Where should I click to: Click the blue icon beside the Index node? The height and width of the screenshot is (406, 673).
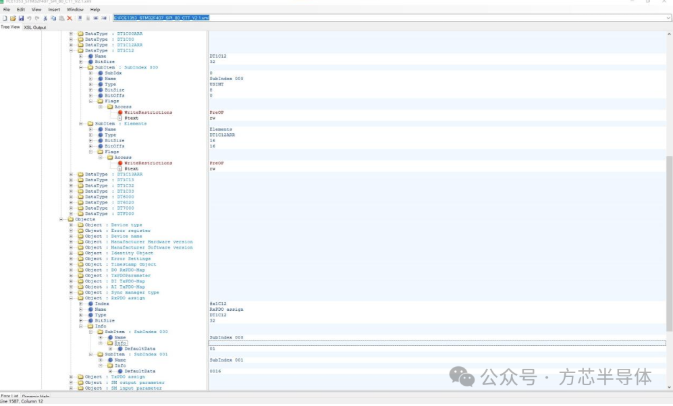(91, 304)
